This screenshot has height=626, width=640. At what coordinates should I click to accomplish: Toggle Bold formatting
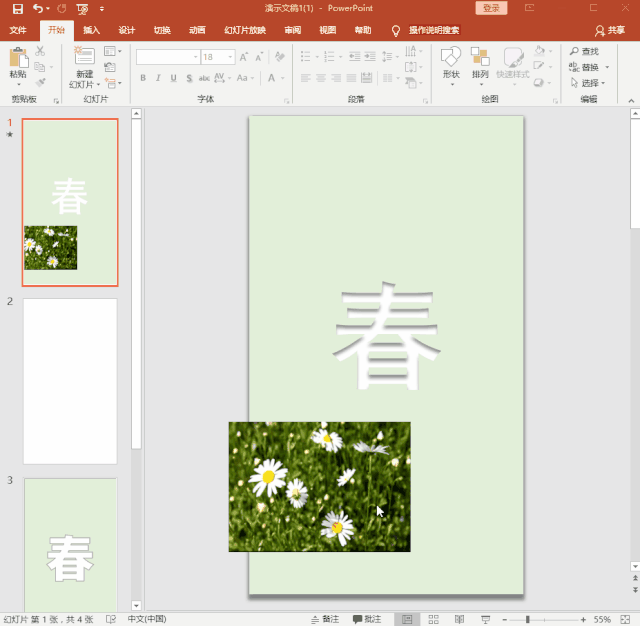[143, 78]
